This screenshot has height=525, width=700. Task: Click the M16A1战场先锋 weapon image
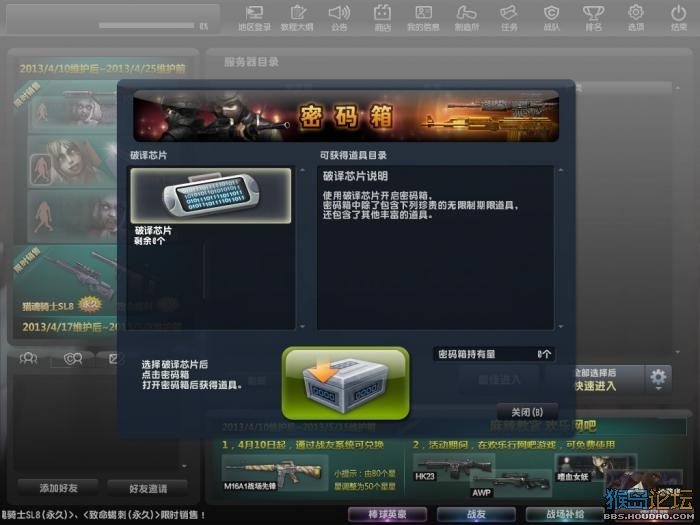[275, 474]
